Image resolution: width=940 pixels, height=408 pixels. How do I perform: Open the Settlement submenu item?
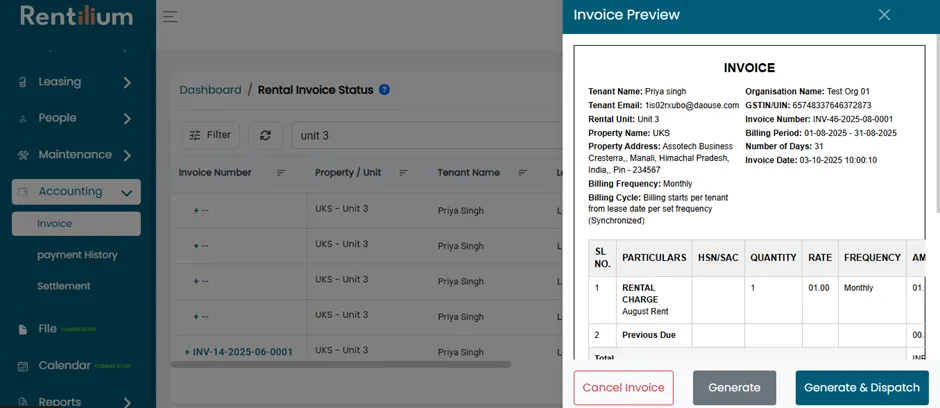pyautogui.click(x=64, y=286)
